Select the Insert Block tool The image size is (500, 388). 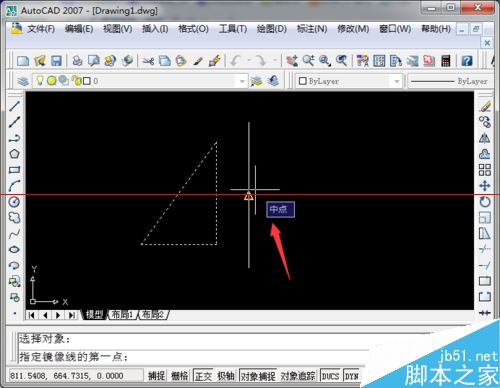(14, 281)
